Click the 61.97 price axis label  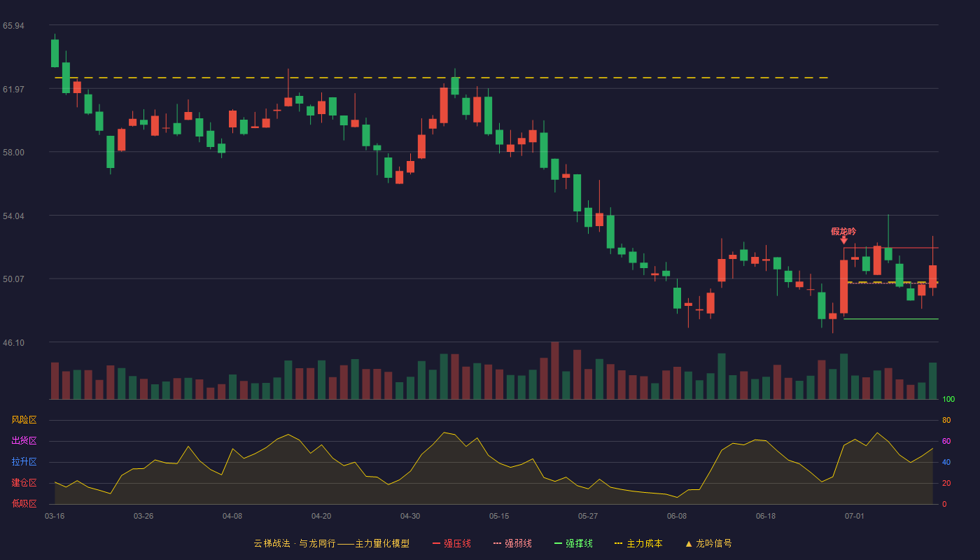(13, 90)
